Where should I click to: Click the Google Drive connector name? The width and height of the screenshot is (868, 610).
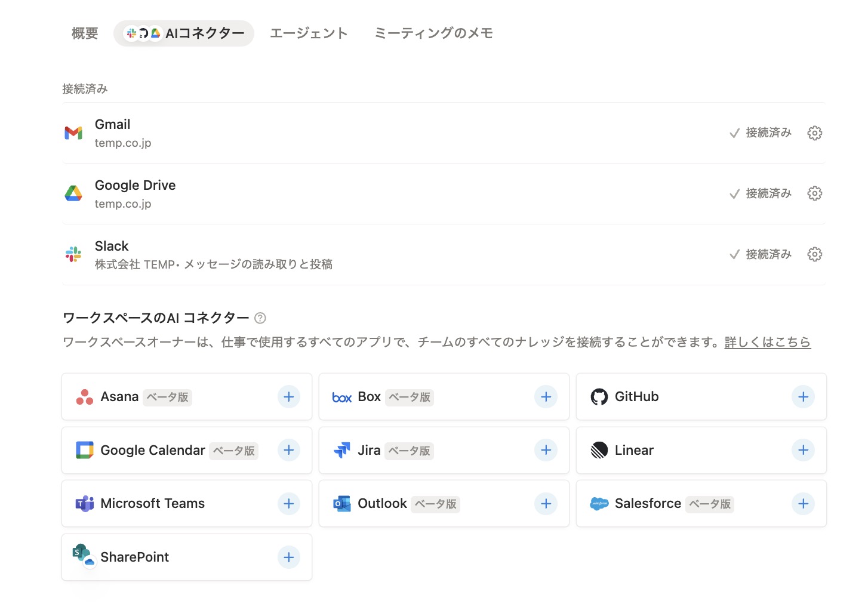click(135, 186)
